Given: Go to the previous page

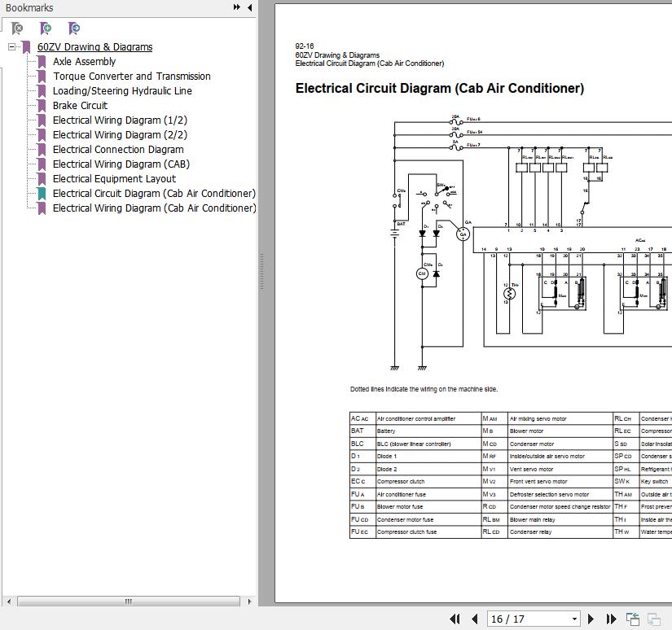Looking at the screenshot, I should 474,619.
